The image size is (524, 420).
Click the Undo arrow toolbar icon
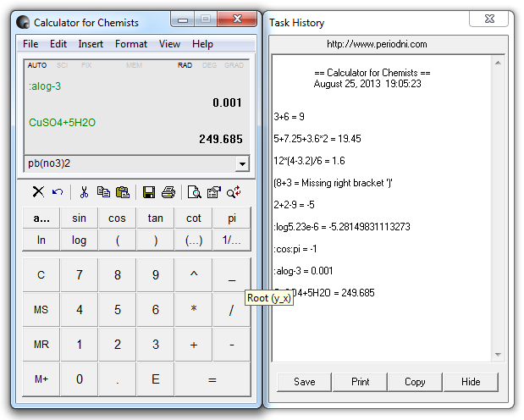pyautogui.click(x=58, y=192)
